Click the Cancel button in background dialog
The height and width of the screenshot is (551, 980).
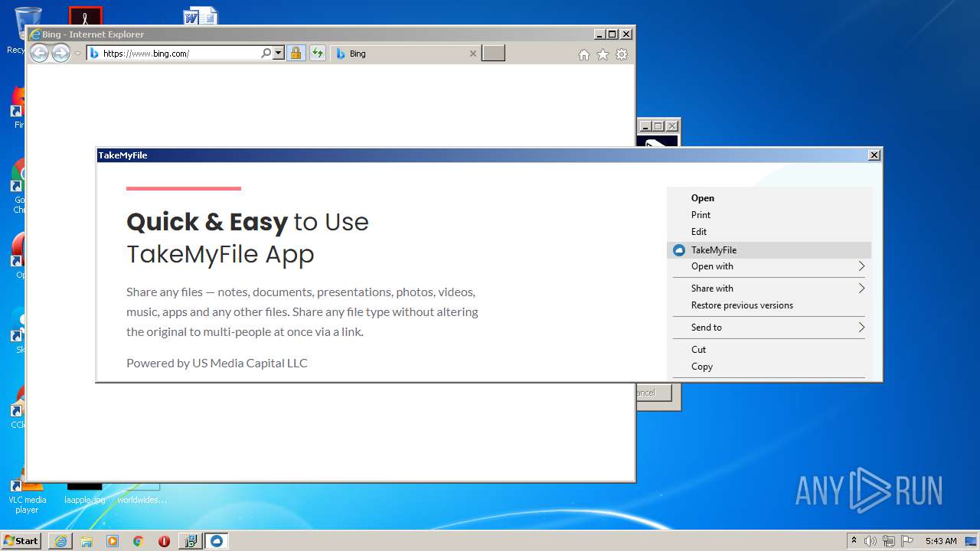(653, 393)
